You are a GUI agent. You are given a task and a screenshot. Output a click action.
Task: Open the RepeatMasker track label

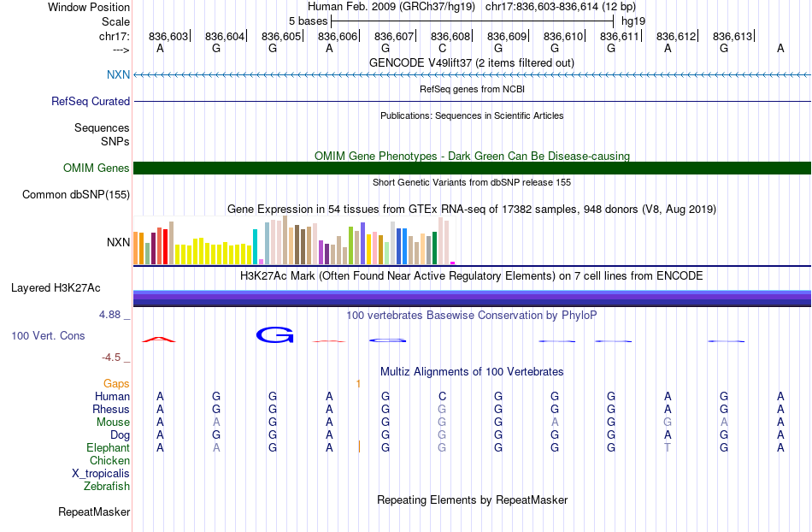(94, 511)
